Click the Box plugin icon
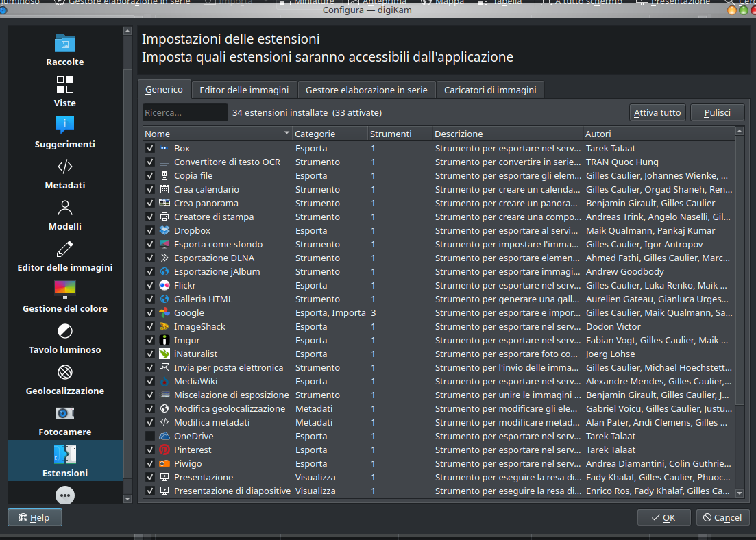Image resolution: width=756 pixels, height=540 pixels. click(164, 148)
